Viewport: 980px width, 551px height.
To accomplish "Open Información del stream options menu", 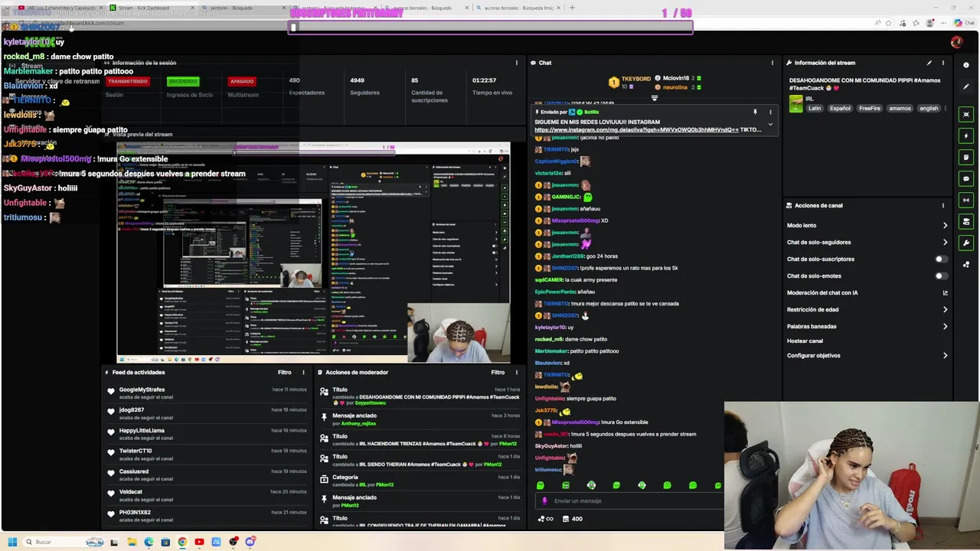I will point(943,63).
